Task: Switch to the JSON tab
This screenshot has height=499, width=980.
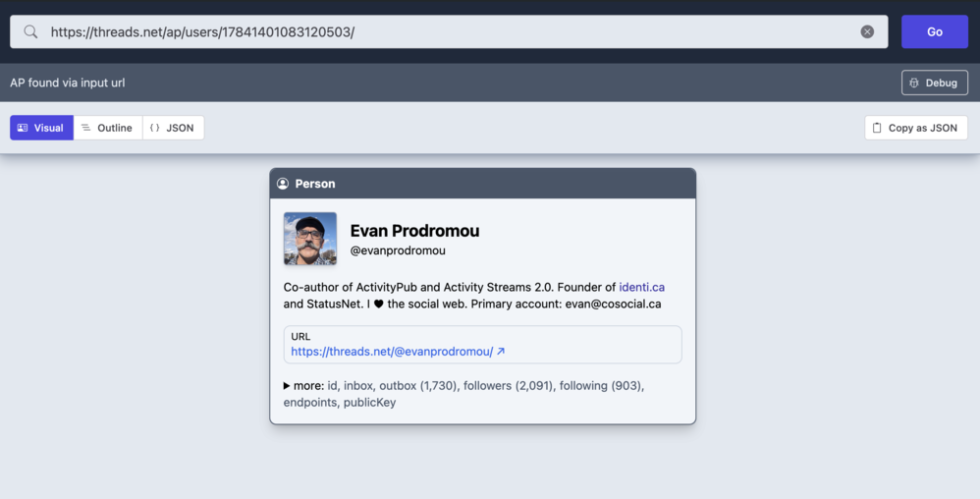Action: [x=173, y=128]
